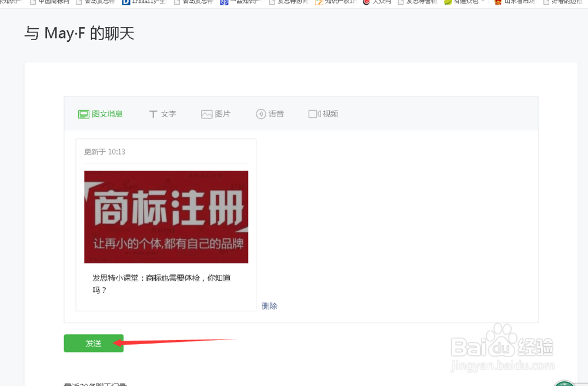Click the 更新于 10:13 timestamp

[x=105, y=152]
